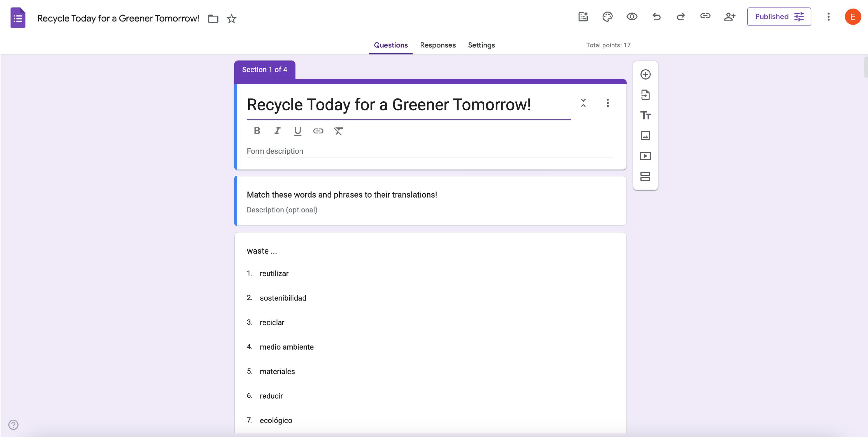Image resolution: width=868 pixels, height=437 pixels.
Task: Choose option reducir
Action: point(271,396)
